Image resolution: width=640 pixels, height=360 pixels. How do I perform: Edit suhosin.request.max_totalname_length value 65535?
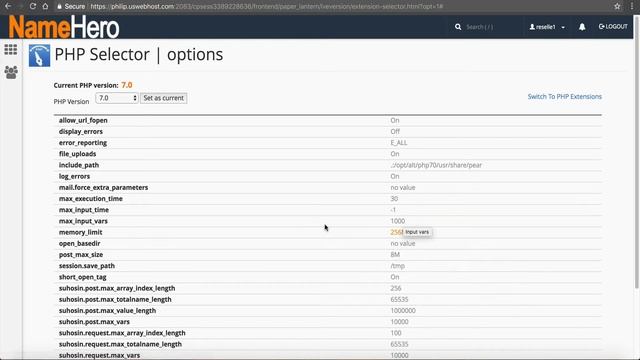399,344
